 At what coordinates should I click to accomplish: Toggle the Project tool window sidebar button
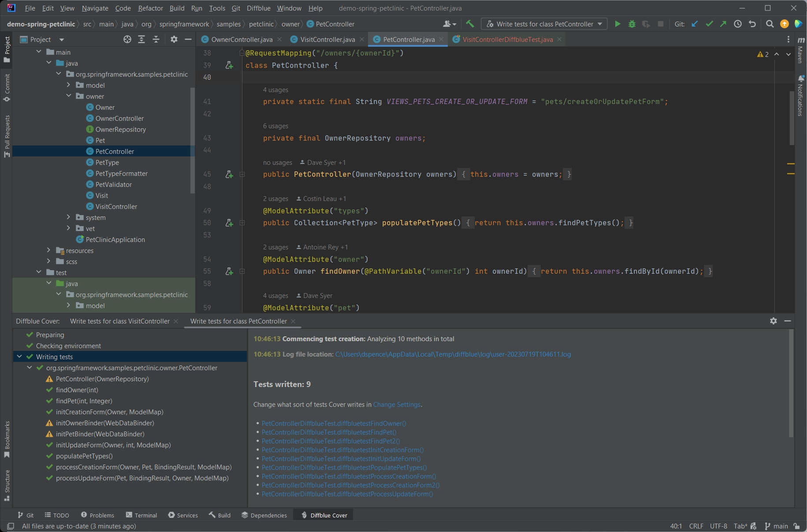click(x=7, y=48)
